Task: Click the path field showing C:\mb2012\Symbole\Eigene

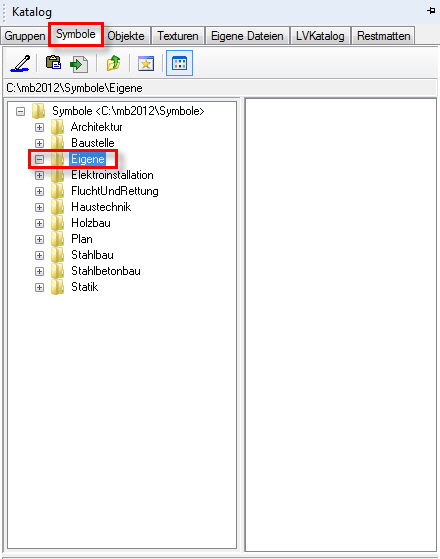Action: (x=220, y=88)
